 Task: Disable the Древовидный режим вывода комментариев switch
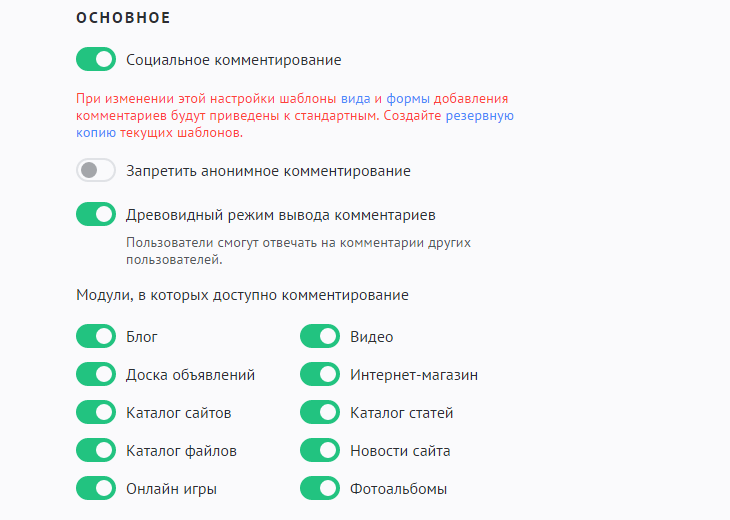[x=96, y=214]
